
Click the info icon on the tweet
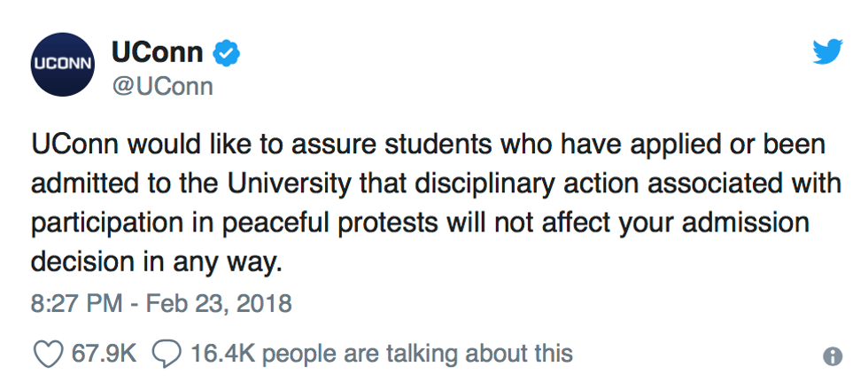click(x=833, y=356)
